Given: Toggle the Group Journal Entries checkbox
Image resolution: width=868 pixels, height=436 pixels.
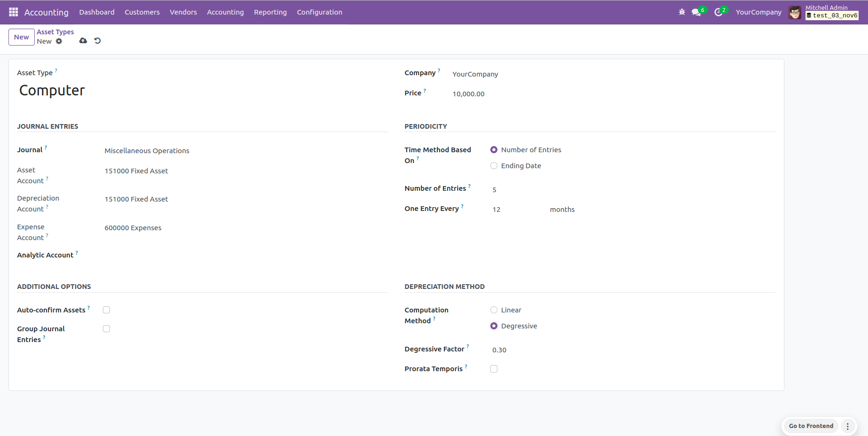Looking at the screenshot, I should coord(107,329).
